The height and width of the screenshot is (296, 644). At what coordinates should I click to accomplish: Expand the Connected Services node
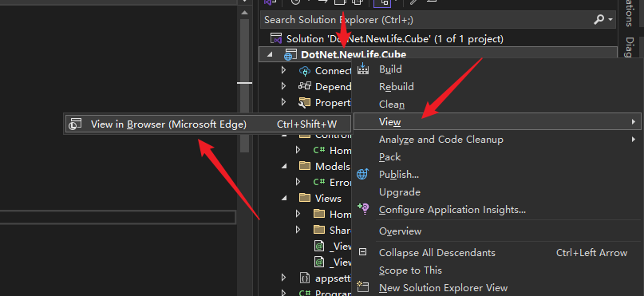coord(283,70)
